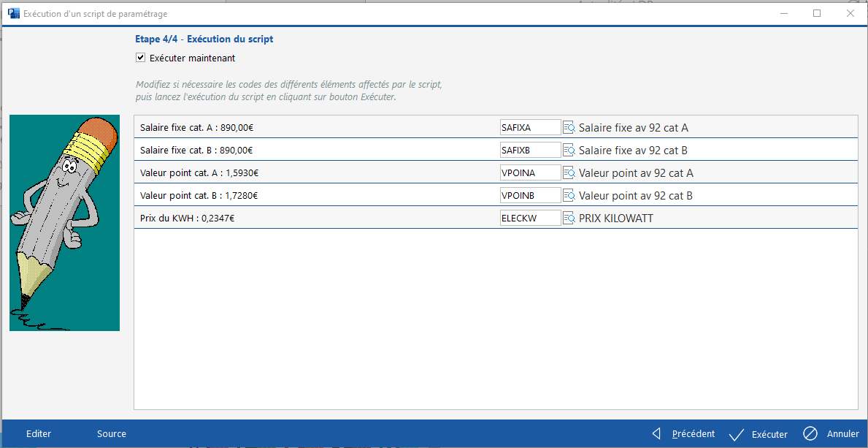Edit the VPOINA code input field
The width and height of the screenshot is (868, 448).
tap(530, 173)
